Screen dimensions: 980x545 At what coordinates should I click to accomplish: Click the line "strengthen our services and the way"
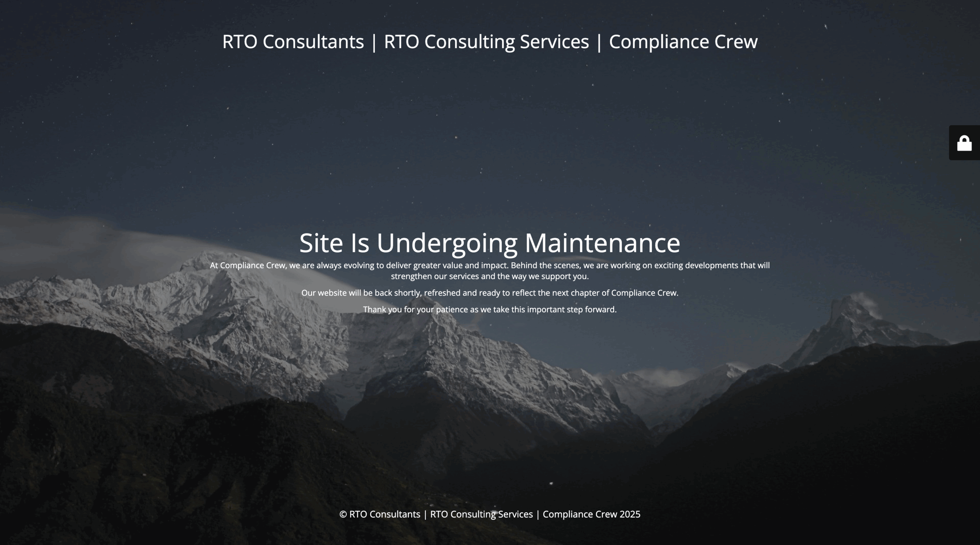tap(459, 276)
